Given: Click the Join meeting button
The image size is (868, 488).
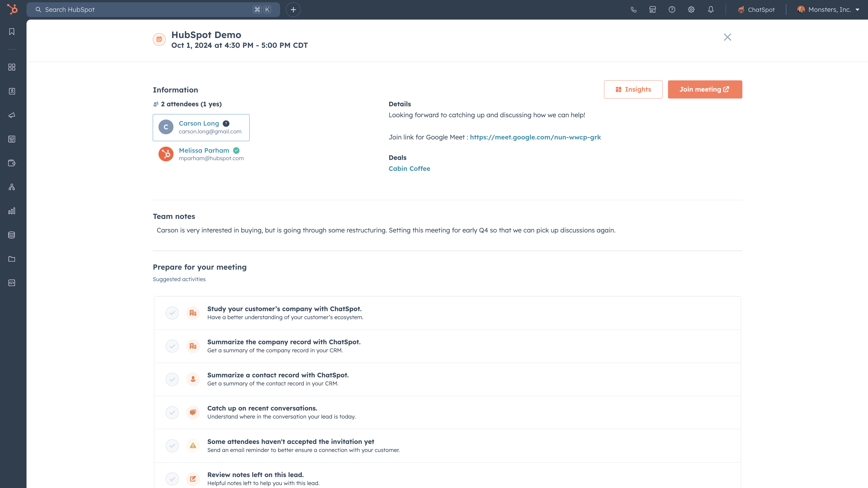Looking at the screenshot, I should 705,89.
